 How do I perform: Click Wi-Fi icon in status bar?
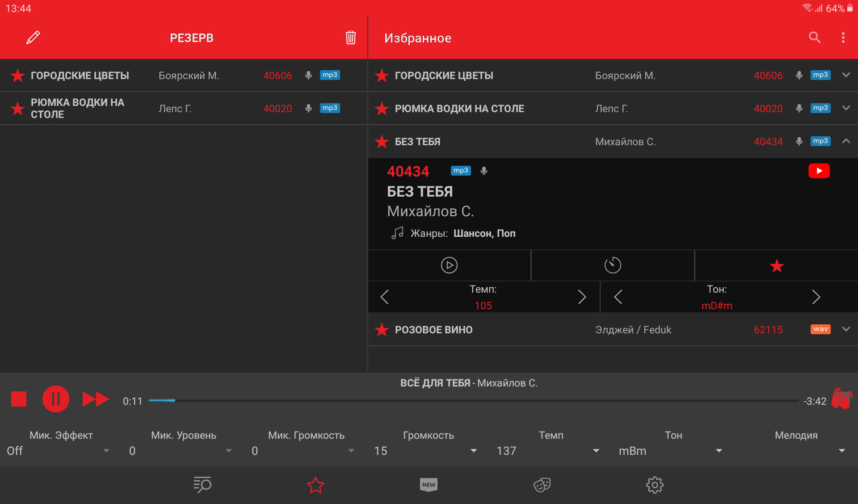(807, 8)
